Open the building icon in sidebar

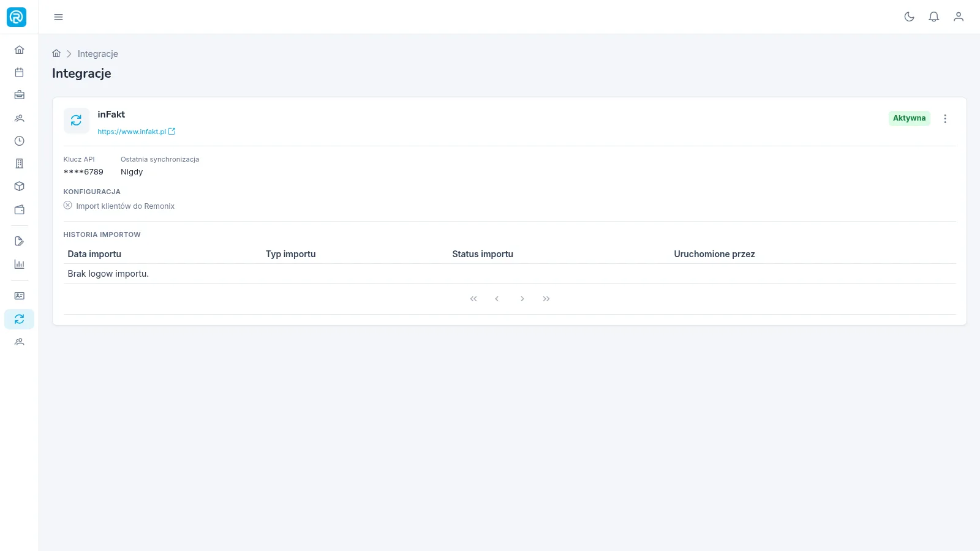20,163
